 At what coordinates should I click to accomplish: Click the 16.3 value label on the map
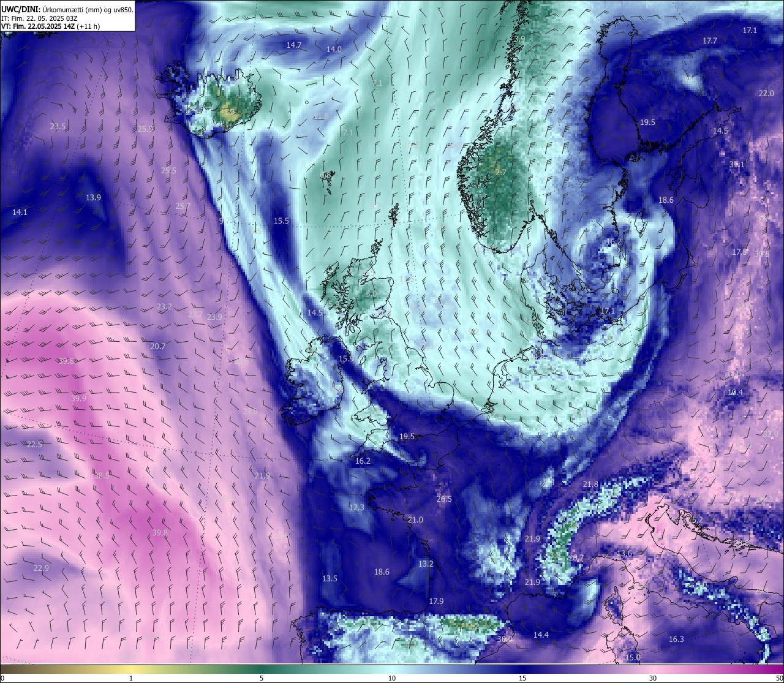click(676, 640)
